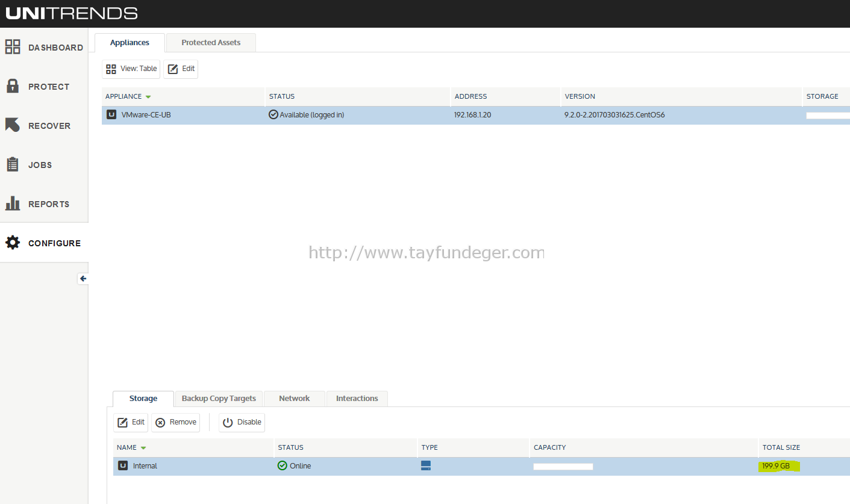
Task: Click the Available (logged in) status
Action: coord(311,115)
